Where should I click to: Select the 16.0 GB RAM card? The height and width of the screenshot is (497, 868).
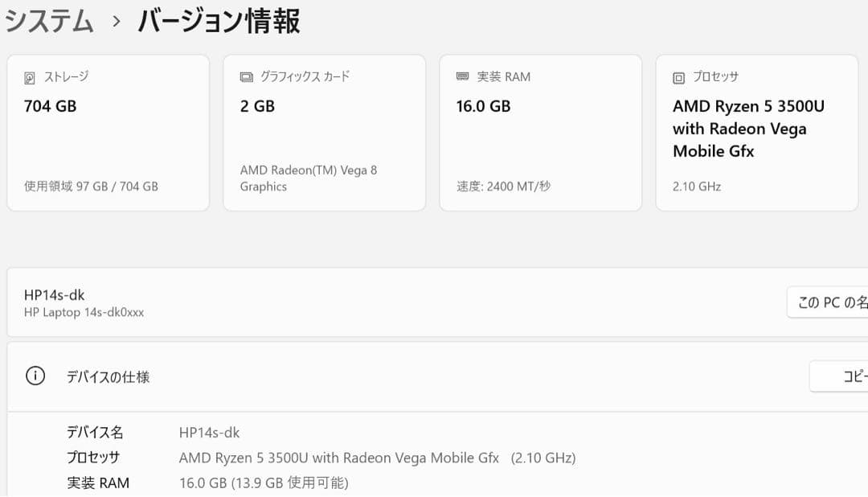[540, 132]
